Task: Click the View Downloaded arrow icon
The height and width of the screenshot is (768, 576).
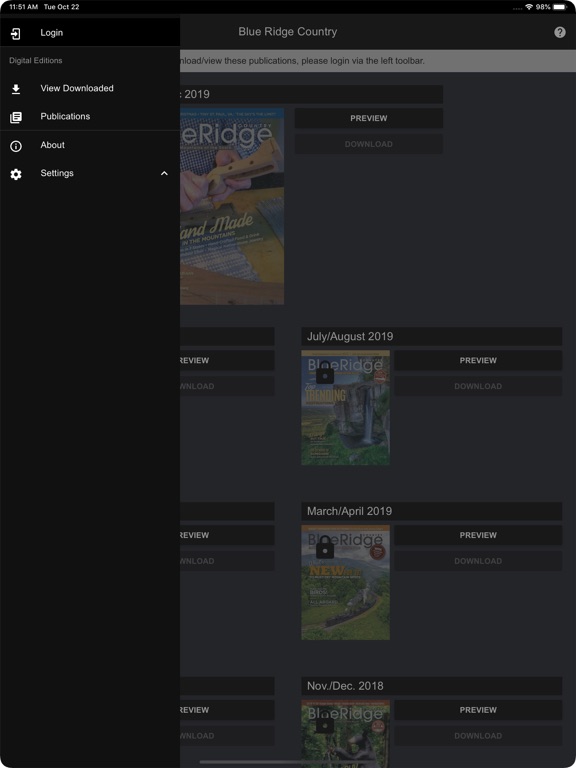Action: pos(16,89)
